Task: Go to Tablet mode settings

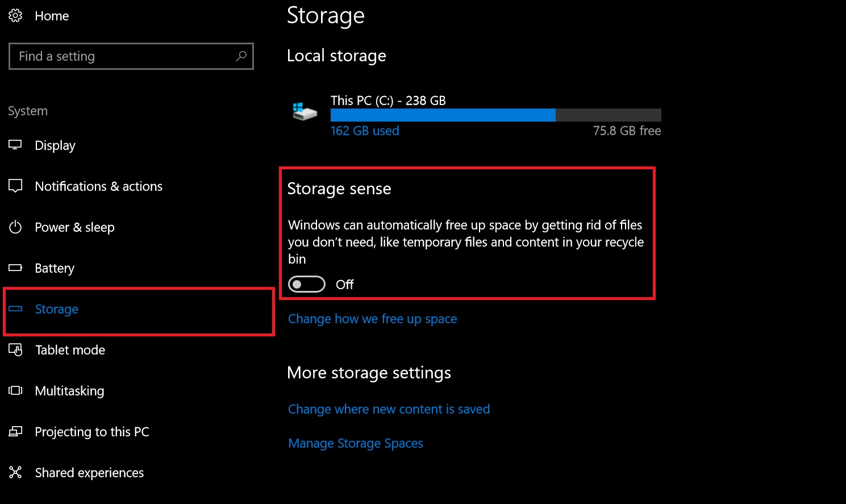Action: tap(70, 350)
